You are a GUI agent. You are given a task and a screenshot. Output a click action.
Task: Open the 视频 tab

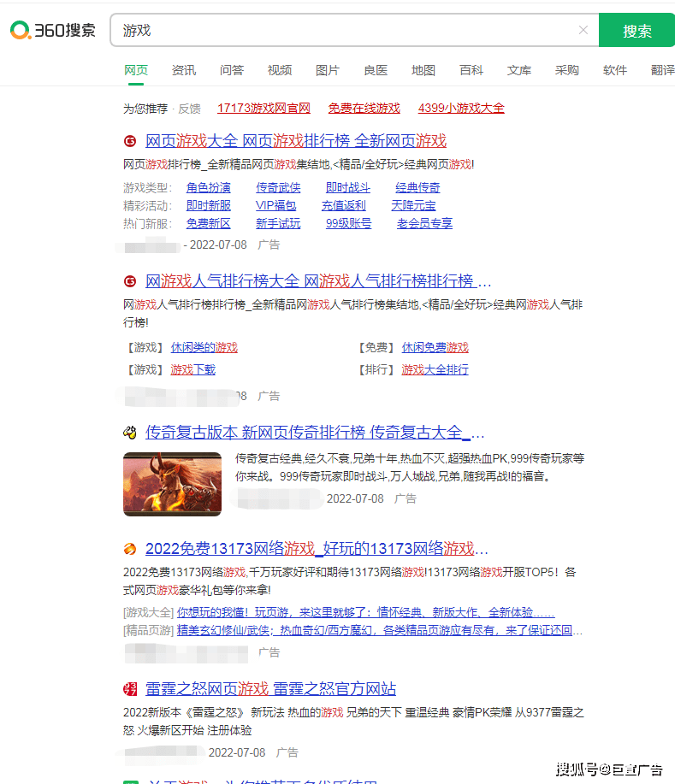point(280,70)
